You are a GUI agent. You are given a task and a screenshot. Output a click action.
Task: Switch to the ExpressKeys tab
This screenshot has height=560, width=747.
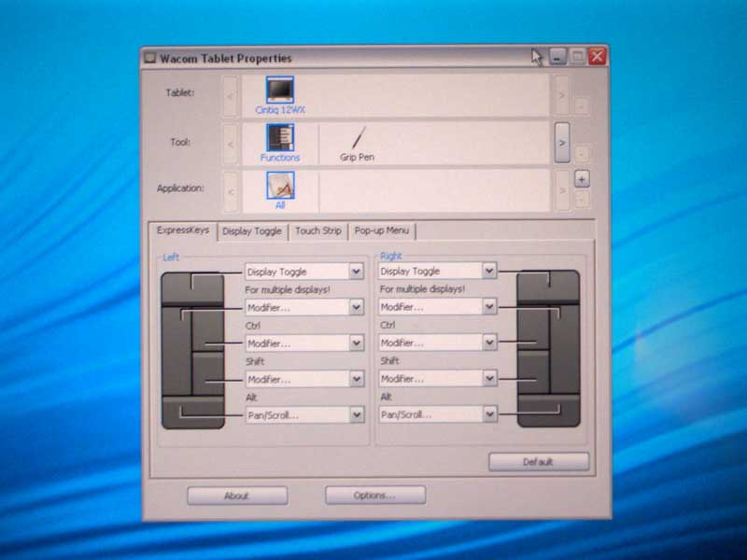tap(183, 231)
